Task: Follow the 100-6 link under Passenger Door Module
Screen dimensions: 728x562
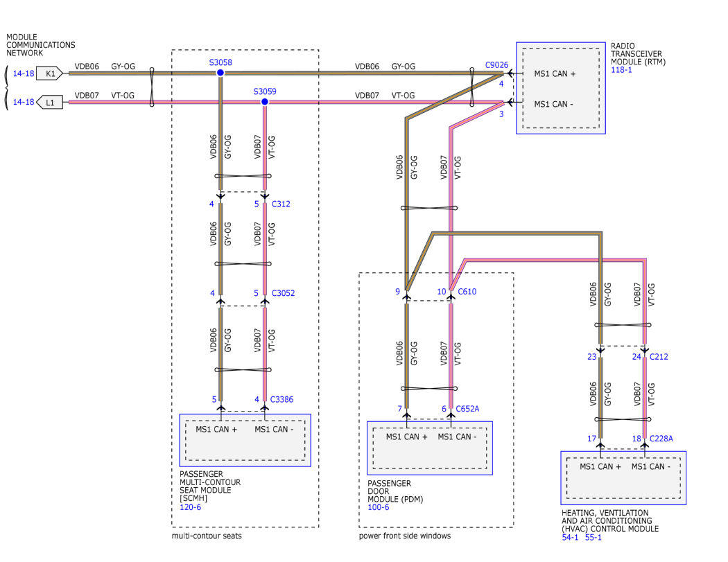Action: [x=378, y=507]
